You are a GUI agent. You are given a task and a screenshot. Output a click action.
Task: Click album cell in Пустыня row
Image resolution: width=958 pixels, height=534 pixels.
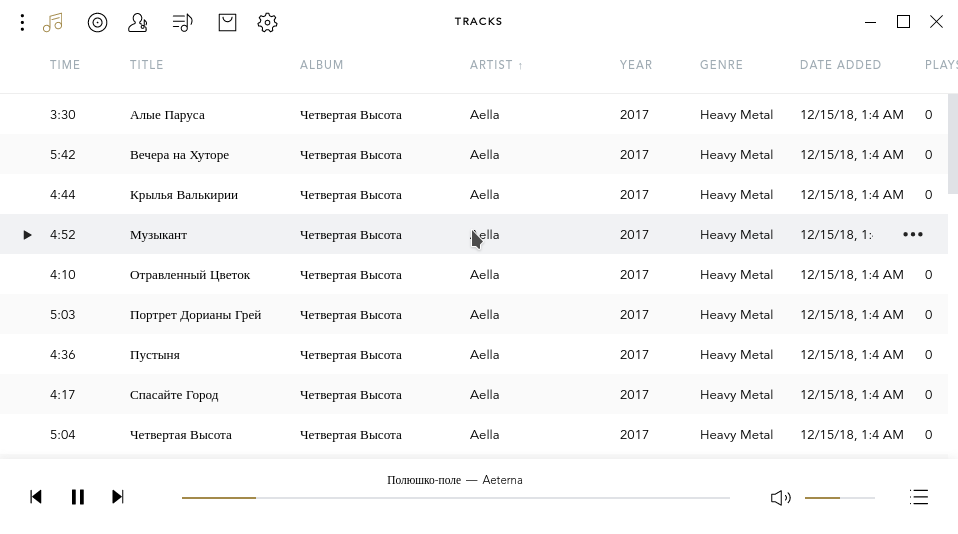(351, 355)
